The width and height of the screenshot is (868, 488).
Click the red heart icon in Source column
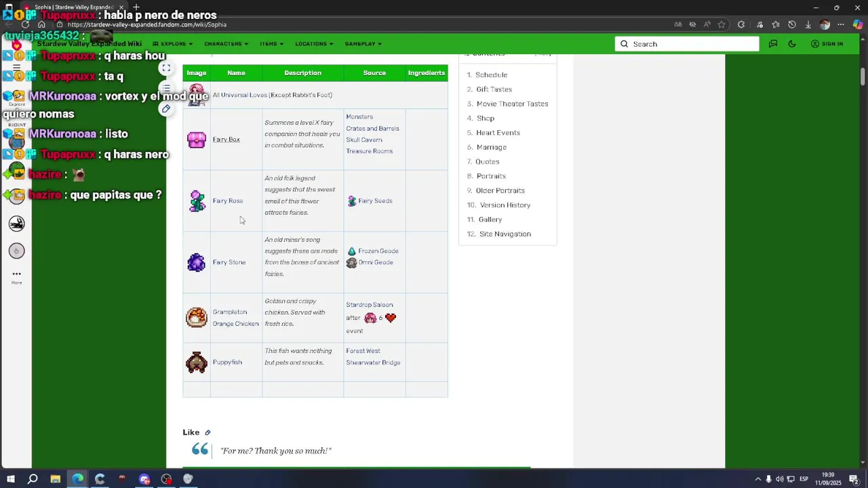click(x=391, y=318)
